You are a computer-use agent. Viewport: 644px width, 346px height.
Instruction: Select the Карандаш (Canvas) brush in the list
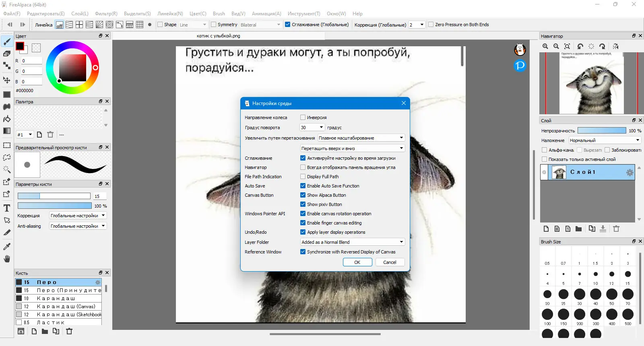(x=58, y=307)
